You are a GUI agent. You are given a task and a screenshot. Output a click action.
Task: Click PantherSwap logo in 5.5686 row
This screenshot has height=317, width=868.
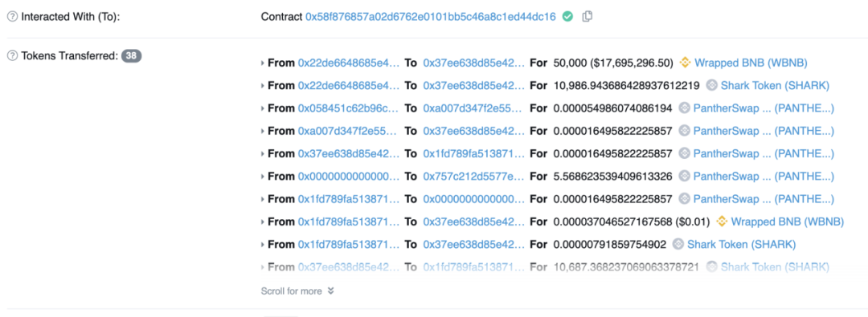[x=684, y=176]
